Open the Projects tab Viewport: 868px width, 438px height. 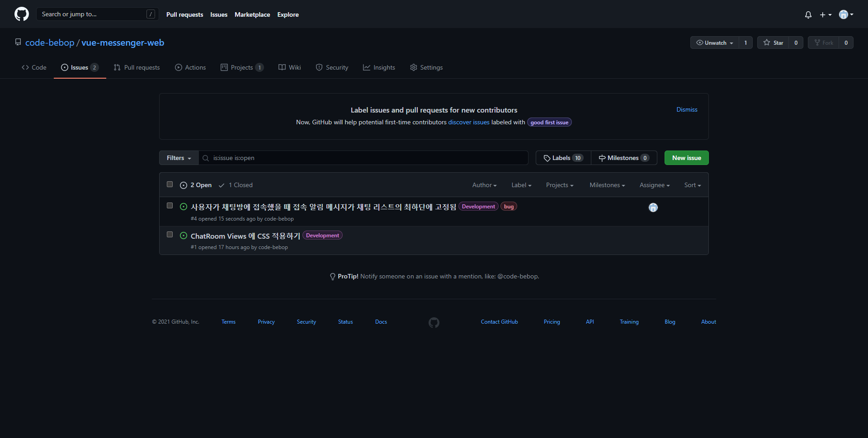[x=242, y=67]
